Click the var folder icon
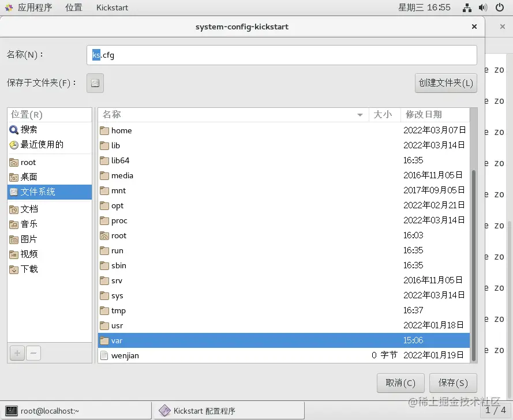513x420 pixels. coord(104,341)
